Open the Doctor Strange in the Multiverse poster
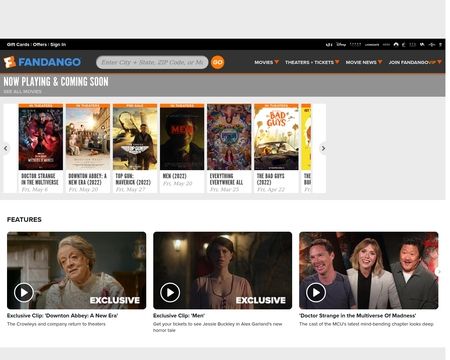Viewport: 450px width, 360px height. click(x=41, y=137)
